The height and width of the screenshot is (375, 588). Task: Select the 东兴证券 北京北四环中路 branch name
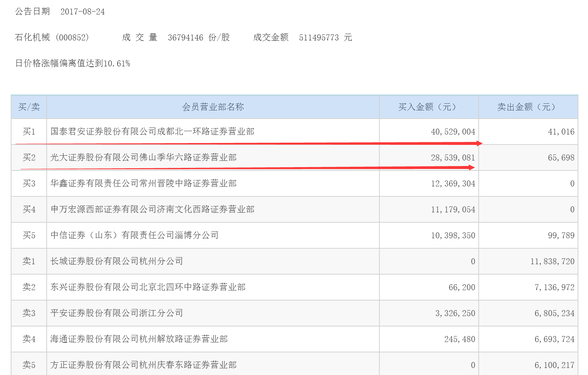(x=148, y=287)
